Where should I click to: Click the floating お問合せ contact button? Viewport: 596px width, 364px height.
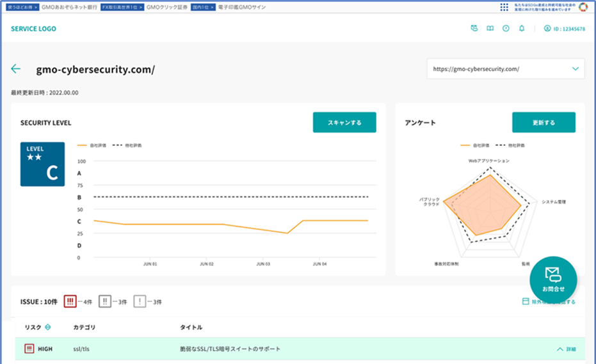click(553, 280)
